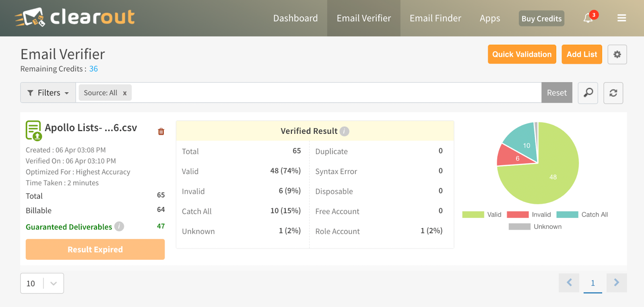This screenshot has height=307, width=644.
Task: Show Verified Result info icon
Action: [x=344, y=131]
